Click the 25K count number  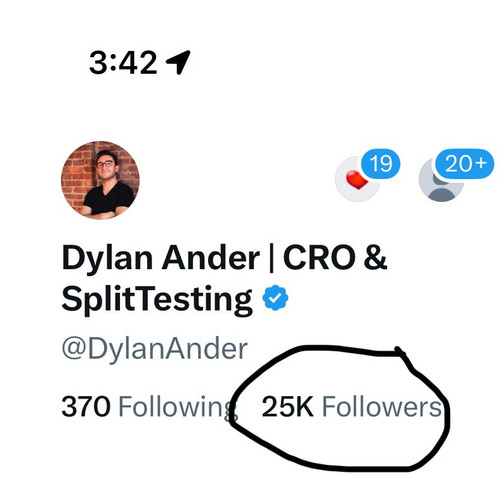(288, 406)
